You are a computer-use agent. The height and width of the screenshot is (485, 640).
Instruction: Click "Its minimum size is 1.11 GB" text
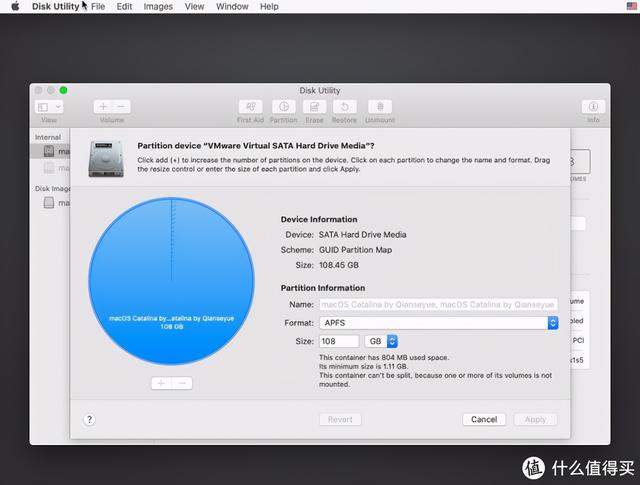(x=363, y=366)
